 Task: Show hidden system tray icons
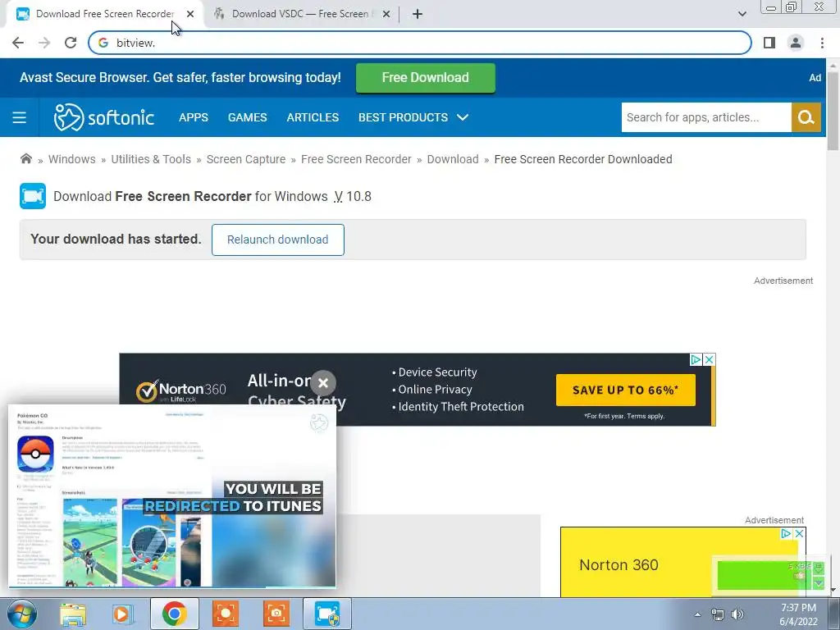pyautogui.click(x=697, y=614)
